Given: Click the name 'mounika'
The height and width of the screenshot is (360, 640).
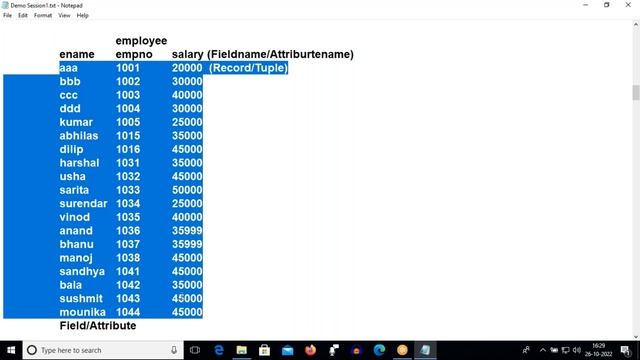Looking at the screenshot, I should 82,312.
